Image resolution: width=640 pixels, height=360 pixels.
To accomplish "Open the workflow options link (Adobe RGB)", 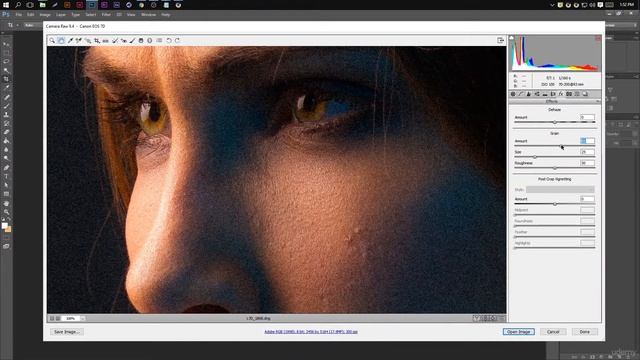I will click(x=311, y=332).
